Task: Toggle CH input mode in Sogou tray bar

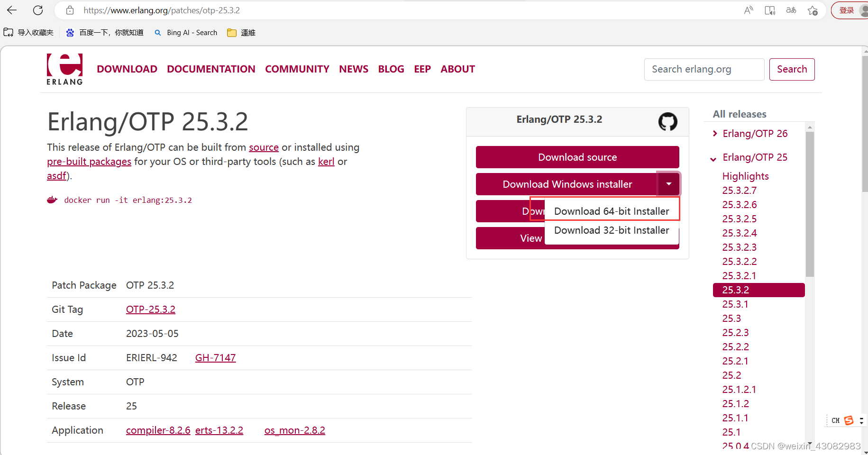Action: click(835, 420)
